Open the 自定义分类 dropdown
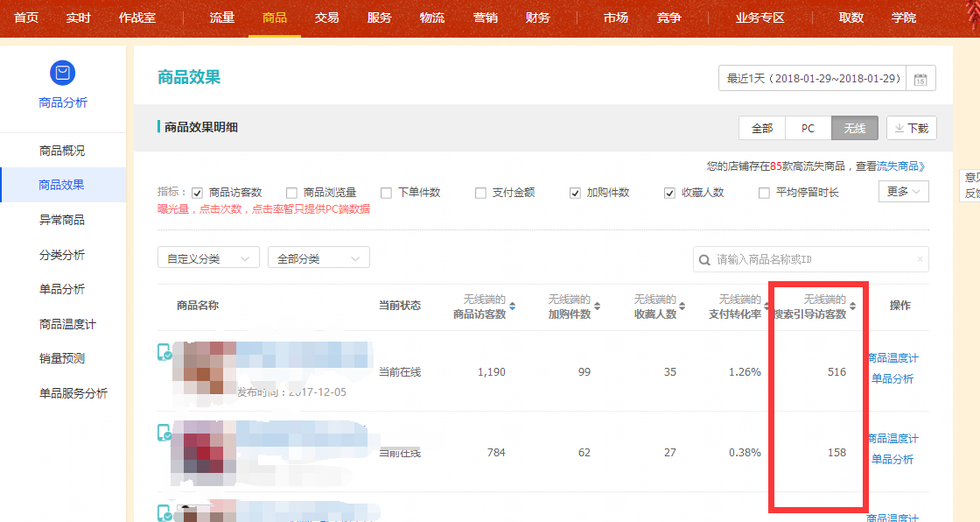The height and width of the screenshot is (522, 980). pos(208,258)
